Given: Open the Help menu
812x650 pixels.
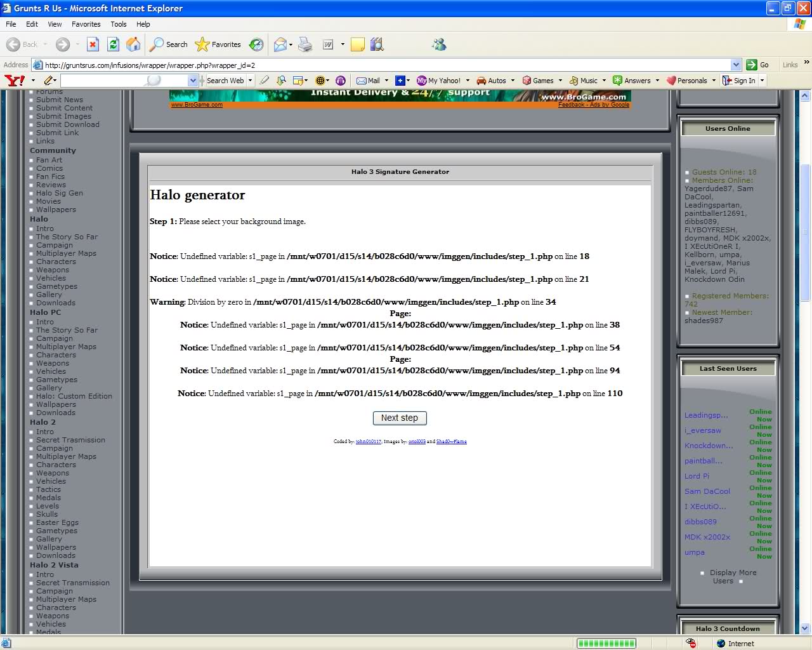Looking at the screenshot, I should 143,24.
